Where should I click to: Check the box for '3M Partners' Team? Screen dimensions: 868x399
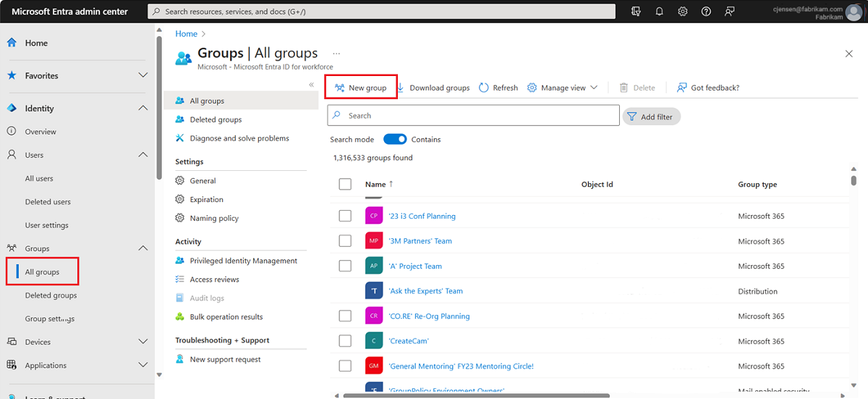point(345,241)
